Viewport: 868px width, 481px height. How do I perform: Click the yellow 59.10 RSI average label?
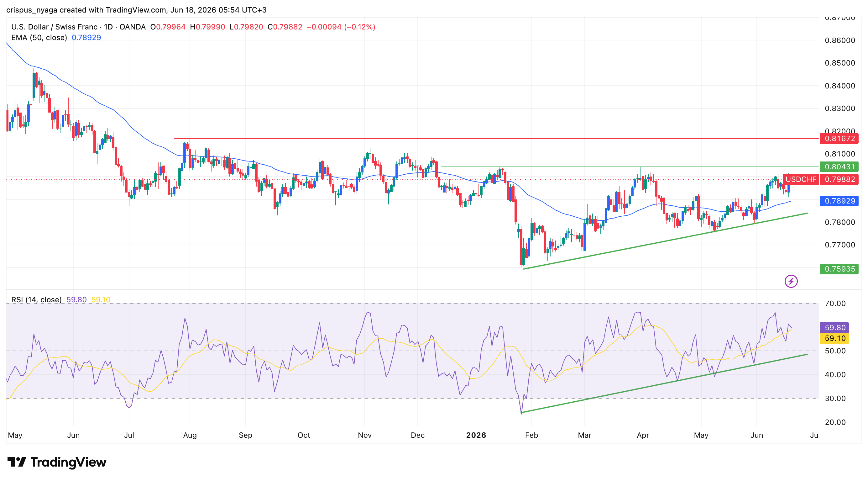[834, 338]
